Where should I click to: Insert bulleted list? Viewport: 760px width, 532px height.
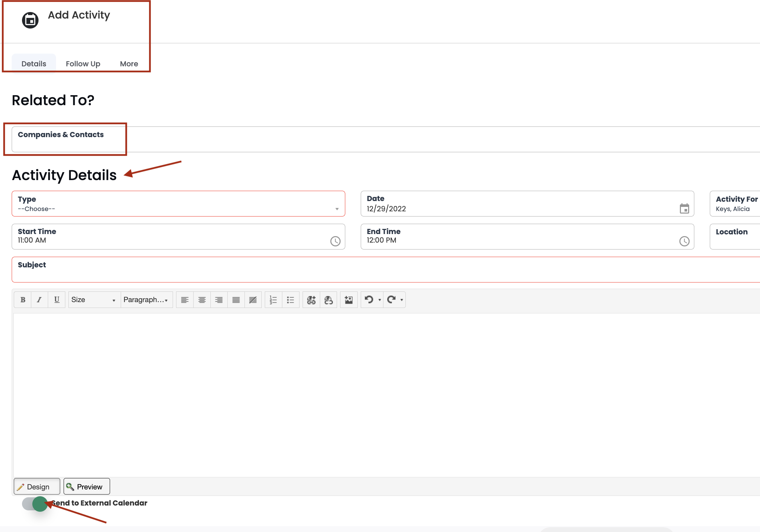coord(291,300)
